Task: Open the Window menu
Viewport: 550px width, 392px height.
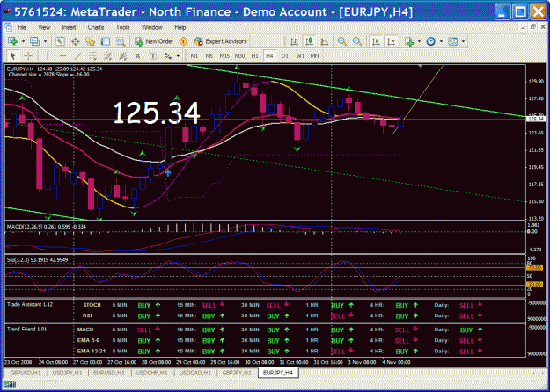Action: (x=152, y=27)
